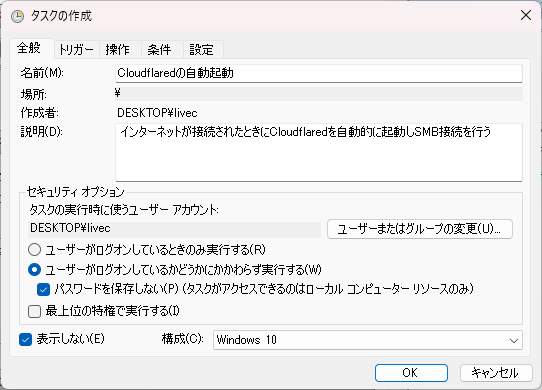
Task: Click the DESKTOP¥livec user account field
Action: coord(174,229)
